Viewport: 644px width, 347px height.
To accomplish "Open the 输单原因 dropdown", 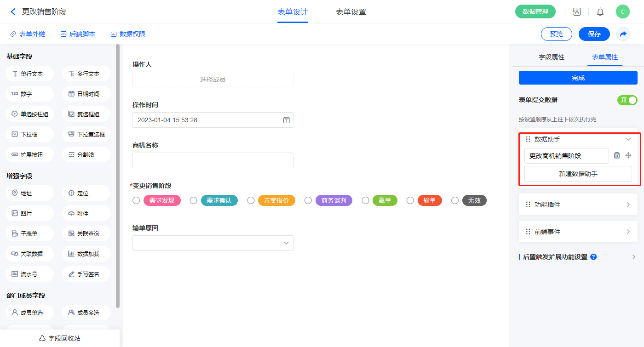I will [x=213, y=243].
